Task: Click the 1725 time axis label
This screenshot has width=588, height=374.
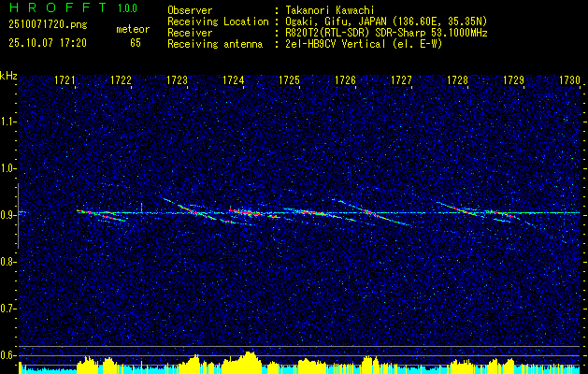Action: pos(290,80)
